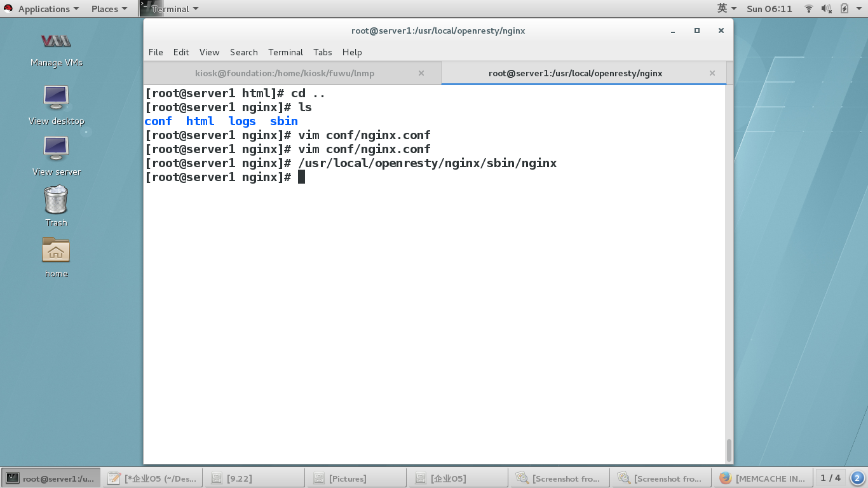
Task: Open the File menu
Action: pyautogui.click(x=156, y=52)
